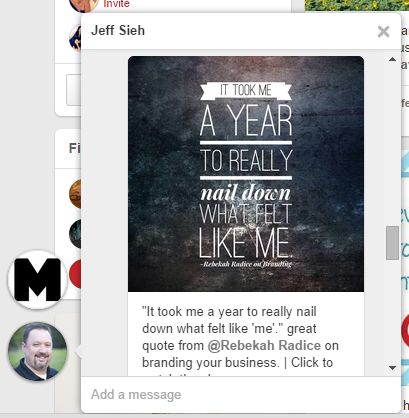Follow the @Rebekah Radice mention link
Screen dimensions: 409x418
tap(264, 345)
